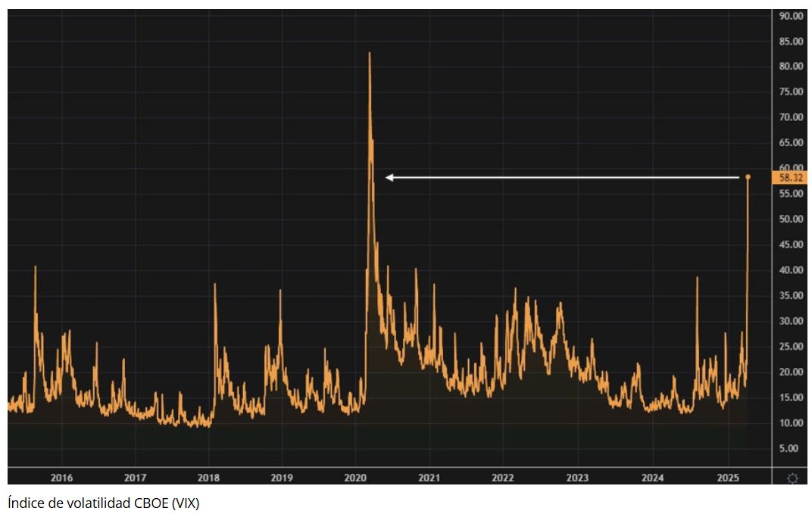This screenshot has height=514, width=812.
Task: Select the 2018 year label on time axis
Action: (208, 477)
